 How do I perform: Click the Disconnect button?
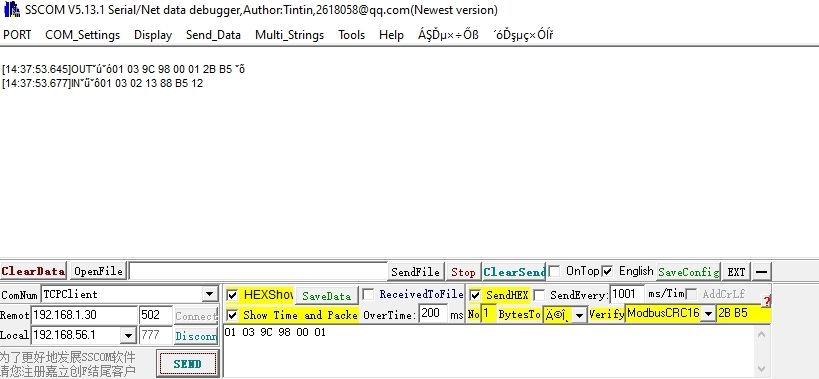coord(195,336)
